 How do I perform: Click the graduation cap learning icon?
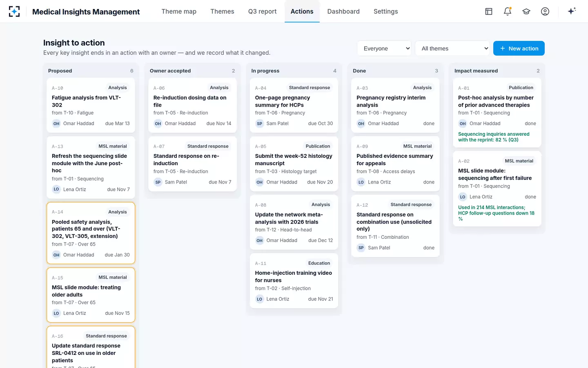tap(526, 11)
